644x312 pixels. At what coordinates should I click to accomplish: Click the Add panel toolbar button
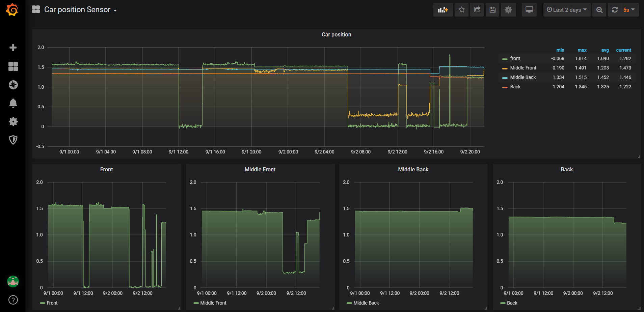click(x=443, y=10)
